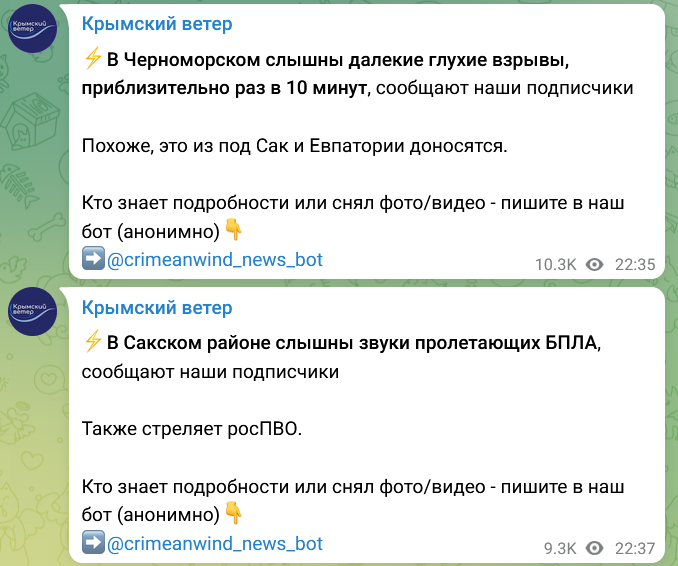
Task: Click the 9.3K view count
Action: point(560,548)
